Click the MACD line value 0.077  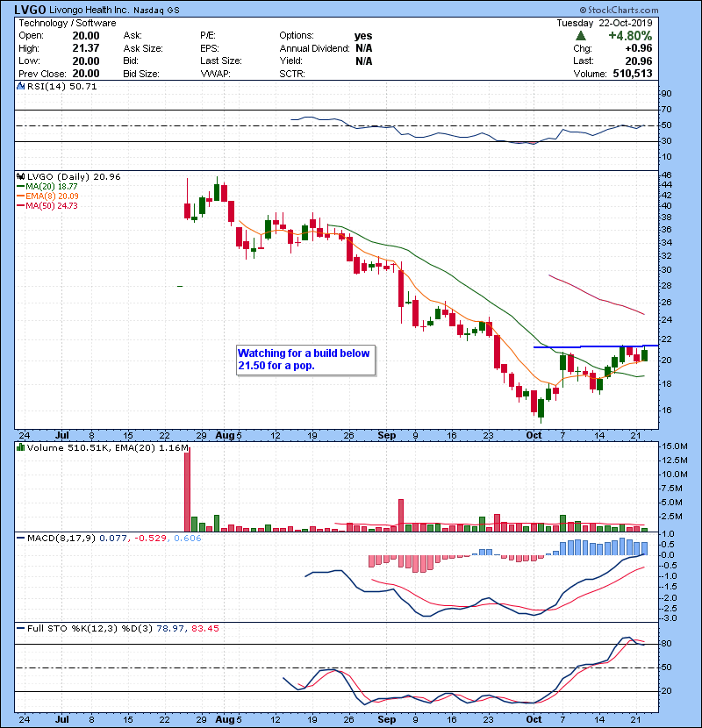[113, 538]
